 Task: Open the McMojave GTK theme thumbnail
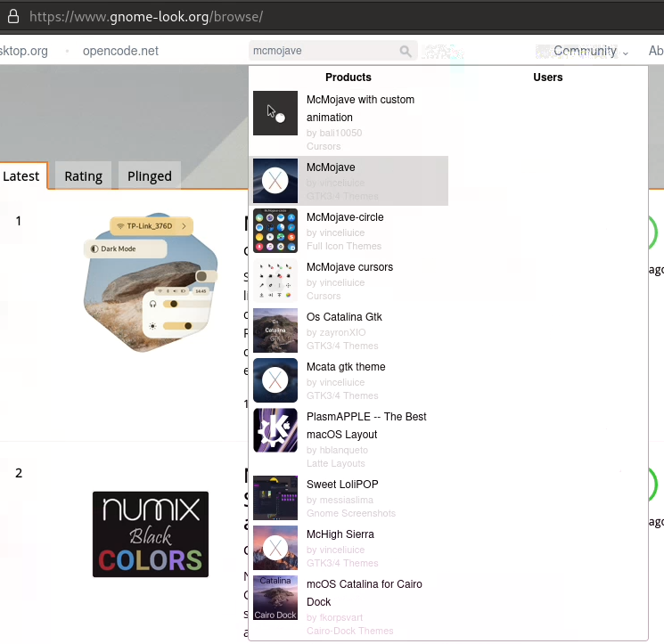275,181
